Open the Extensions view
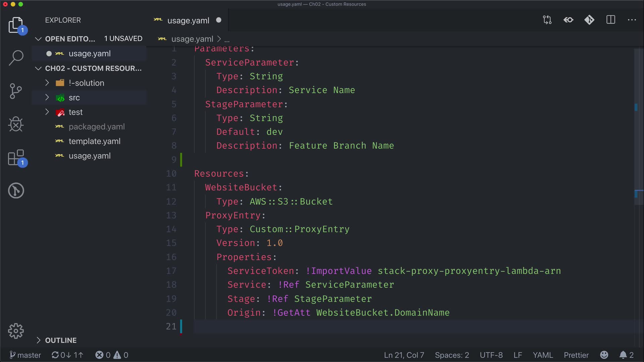The height and width of the screenshot is (362, 644). coord(16,158)
